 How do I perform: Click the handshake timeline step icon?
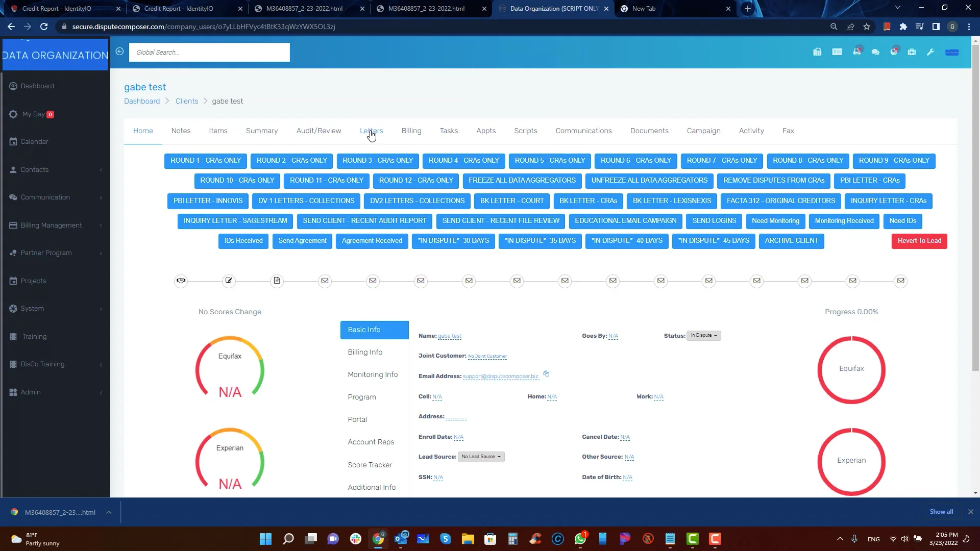coord(181,281)
